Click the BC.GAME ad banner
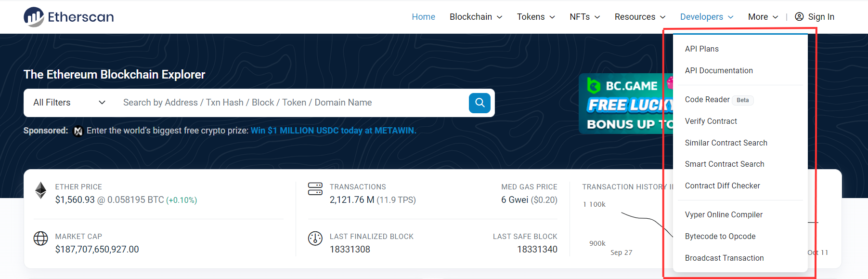The width and height of the screenshot is (868, 279). pyautogui.click(x=625, y=104)
